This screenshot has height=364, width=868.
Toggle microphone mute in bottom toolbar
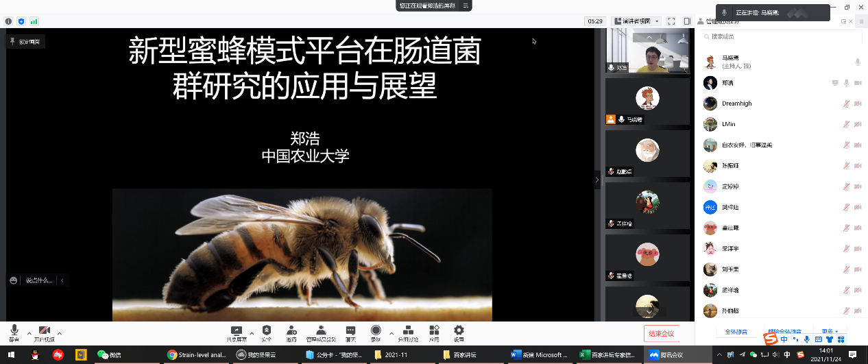tap(14, 331)
